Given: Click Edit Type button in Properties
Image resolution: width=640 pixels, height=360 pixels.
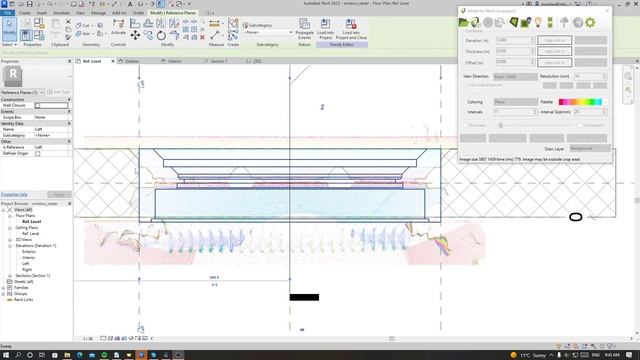Looking at the screenshot, I should (59, 93).
